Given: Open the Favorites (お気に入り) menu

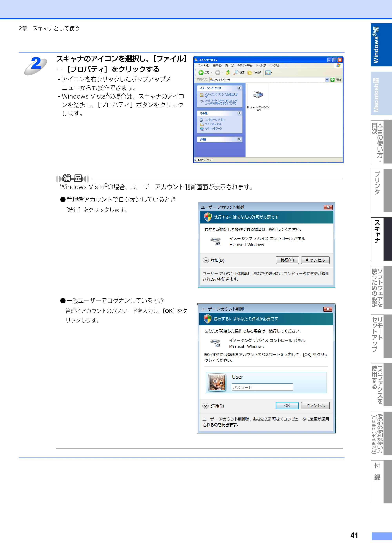Looking at the screenshot, I should [245, 65].
